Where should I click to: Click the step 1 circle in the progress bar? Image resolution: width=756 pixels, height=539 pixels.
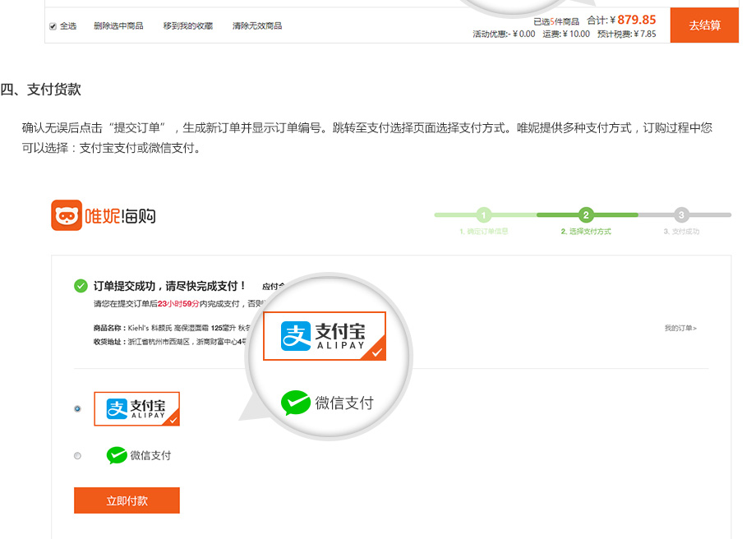coord(483,215)
